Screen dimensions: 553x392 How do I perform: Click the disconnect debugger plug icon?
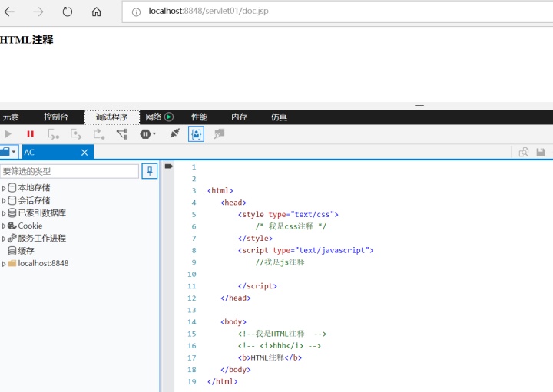pos(174,133)
